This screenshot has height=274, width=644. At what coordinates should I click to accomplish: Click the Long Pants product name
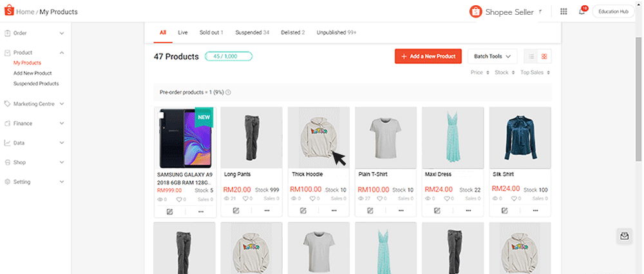[x=238, y=175]
